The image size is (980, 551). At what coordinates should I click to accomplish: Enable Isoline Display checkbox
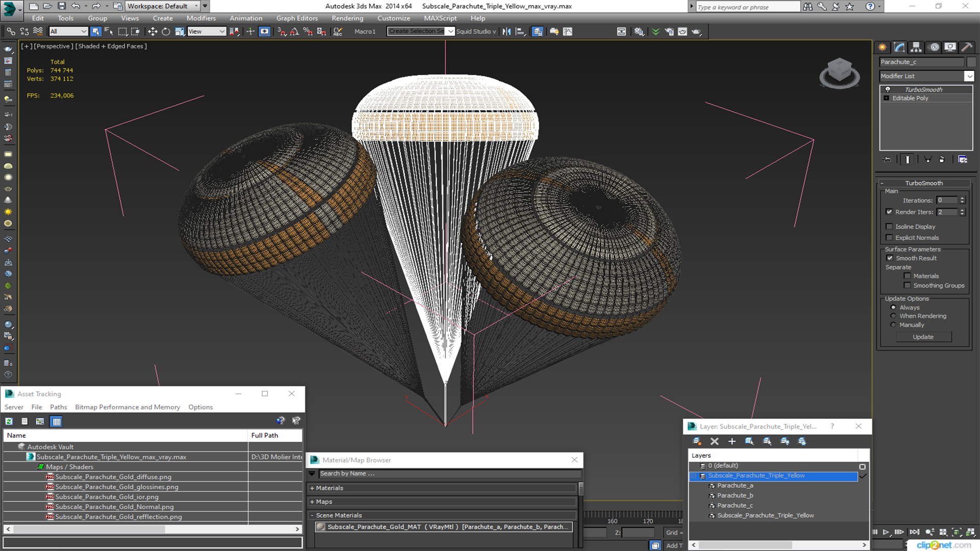click(x=889, y=227)
